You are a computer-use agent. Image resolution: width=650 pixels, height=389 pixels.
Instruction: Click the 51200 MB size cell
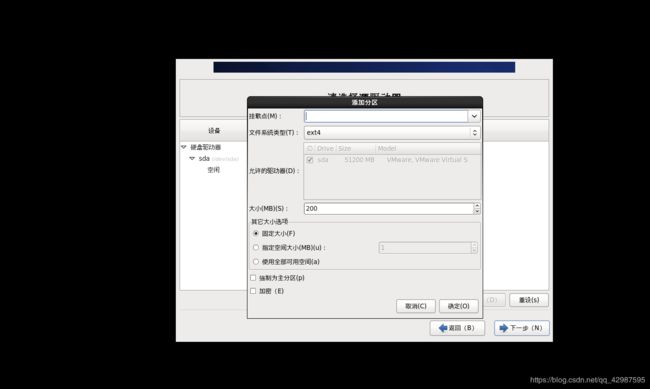(359, 160)
